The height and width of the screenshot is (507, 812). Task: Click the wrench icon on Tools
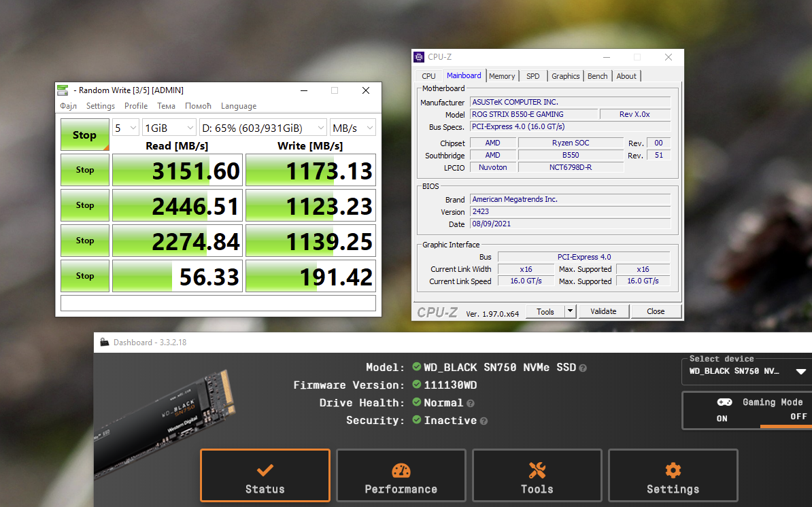pyautogui.click(x=537, y=470)
